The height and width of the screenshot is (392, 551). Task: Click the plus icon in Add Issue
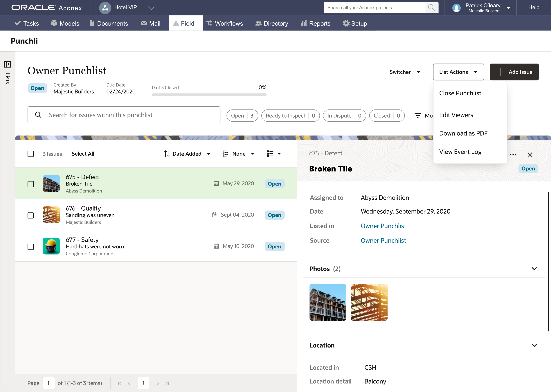point(500,72)
